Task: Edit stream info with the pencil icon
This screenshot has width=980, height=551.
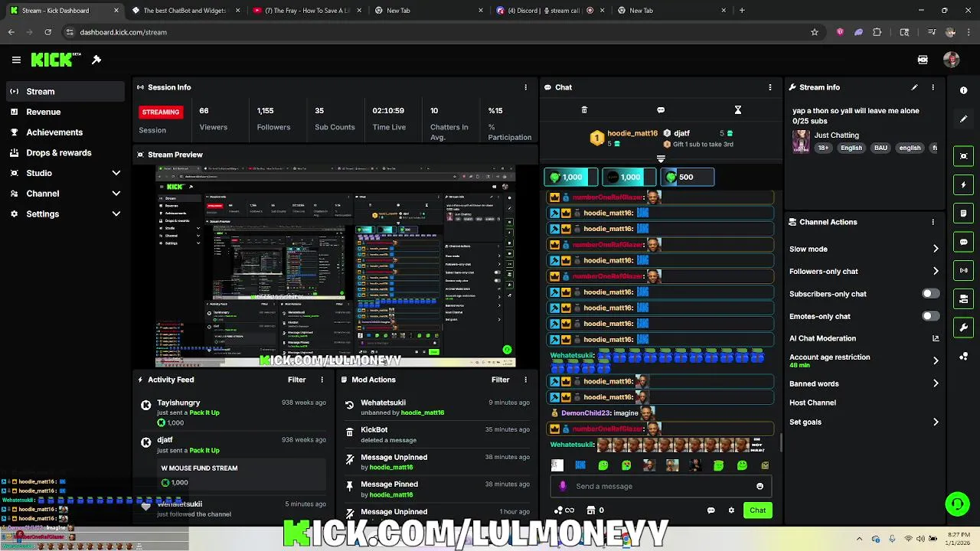Action: click(x=914, y=87)
